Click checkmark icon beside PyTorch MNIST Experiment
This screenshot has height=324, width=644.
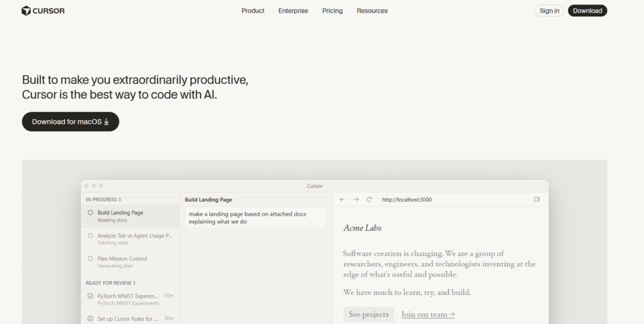coord(91,296)
